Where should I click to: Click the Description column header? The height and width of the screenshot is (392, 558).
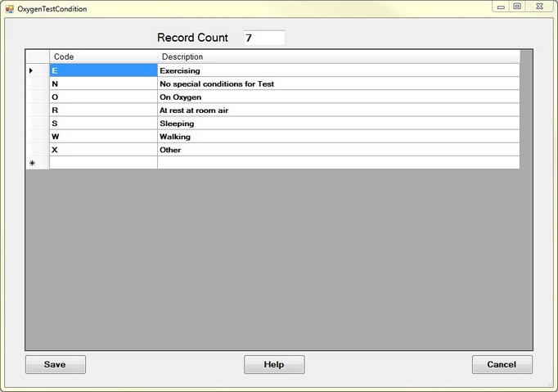tap(338, 56)
